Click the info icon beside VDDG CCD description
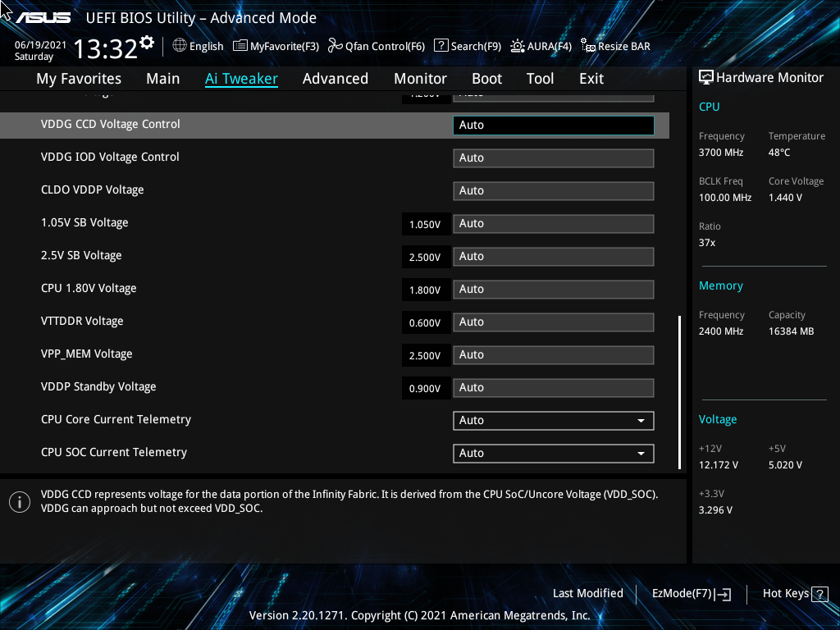The height and width of the screenshot is (630, 840). click(x=20, y=501)
